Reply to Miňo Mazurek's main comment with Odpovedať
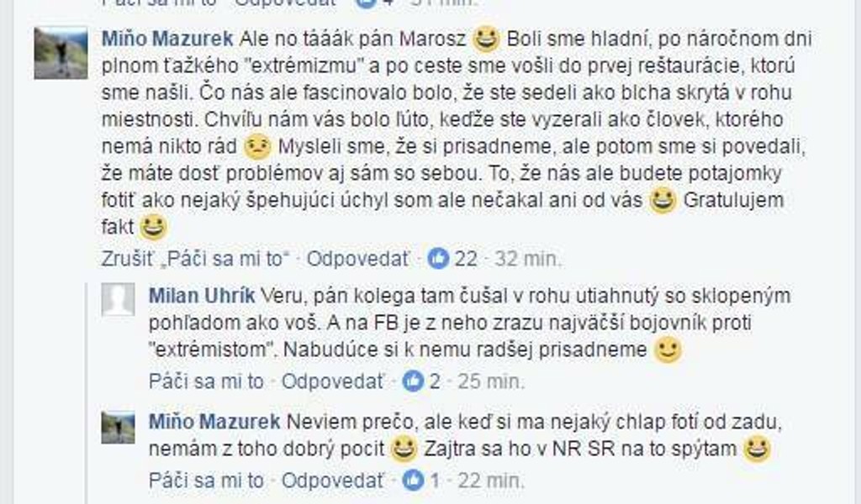 [358, 259]
